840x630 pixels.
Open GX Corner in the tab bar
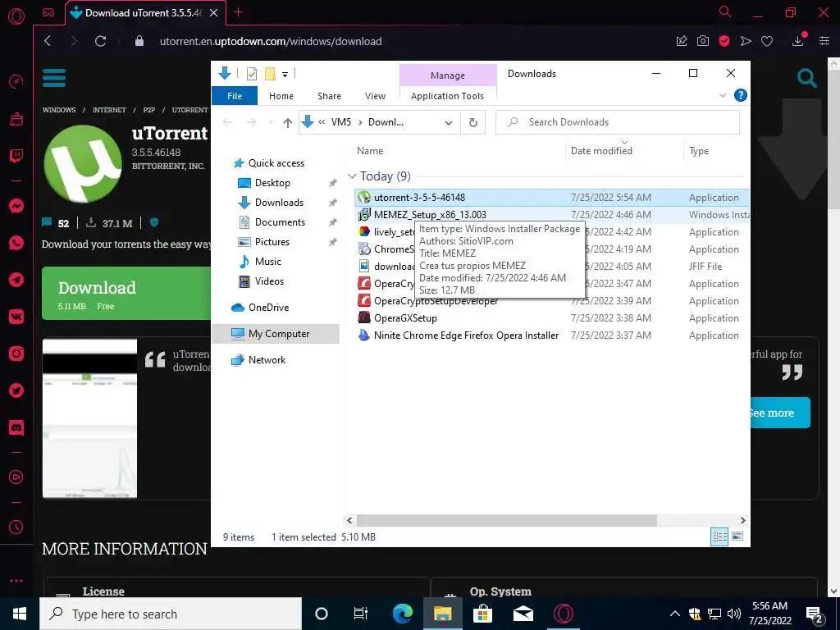tap(48, 12)
